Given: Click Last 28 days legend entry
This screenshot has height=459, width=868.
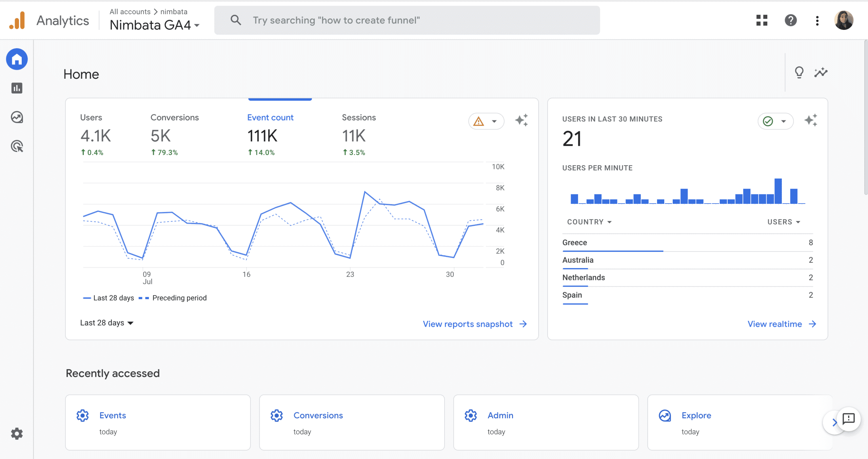Looking at the screenshot, I should tap(108, 298).
